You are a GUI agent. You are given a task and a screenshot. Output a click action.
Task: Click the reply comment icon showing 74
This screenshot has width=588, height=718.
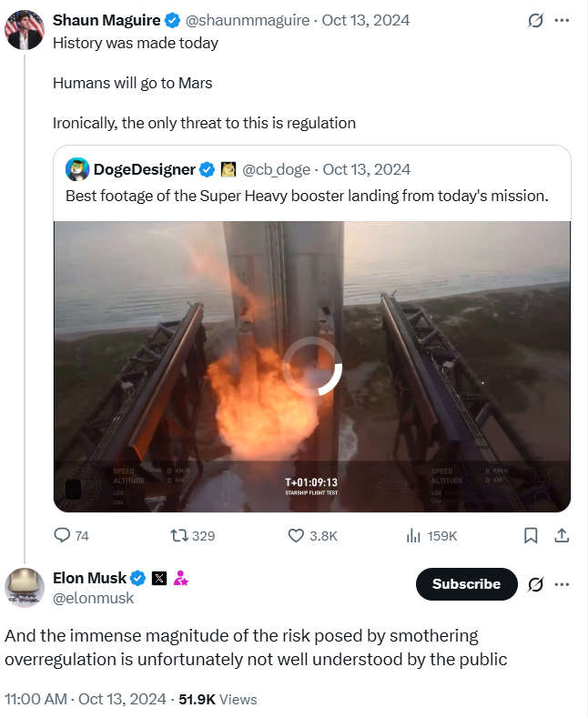(63, 536)
